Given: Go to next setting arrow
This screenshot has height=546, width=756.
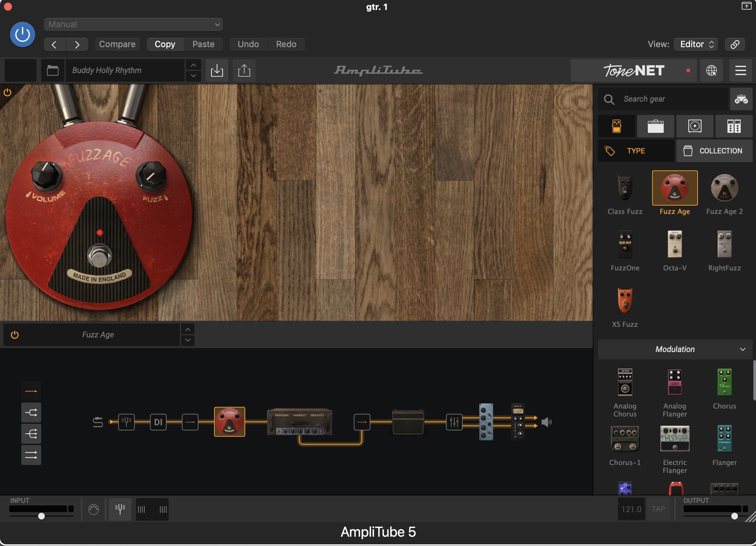Looking at the screenshot, I should pyautogui.click(x=77, y=45).
